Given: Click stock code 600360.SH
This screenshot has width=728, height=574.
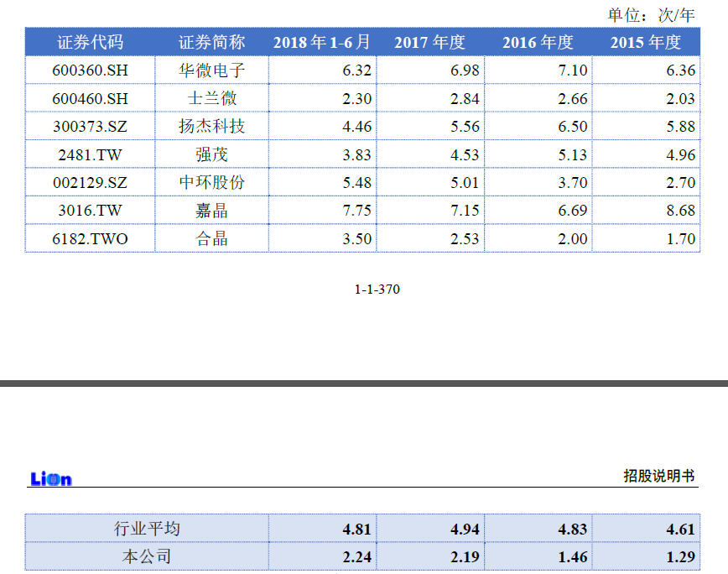Looking at the screenshot, I should (90, 70).
